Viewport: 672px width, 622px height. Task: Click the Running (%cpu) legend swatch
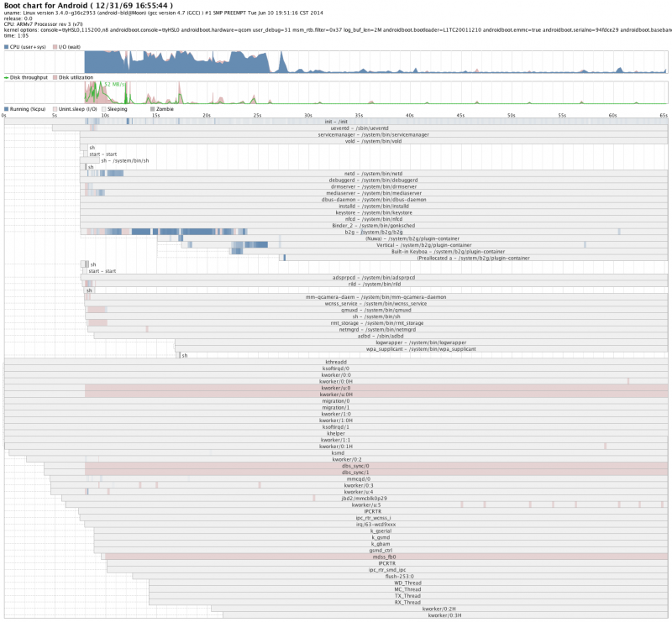coord(7,109)
